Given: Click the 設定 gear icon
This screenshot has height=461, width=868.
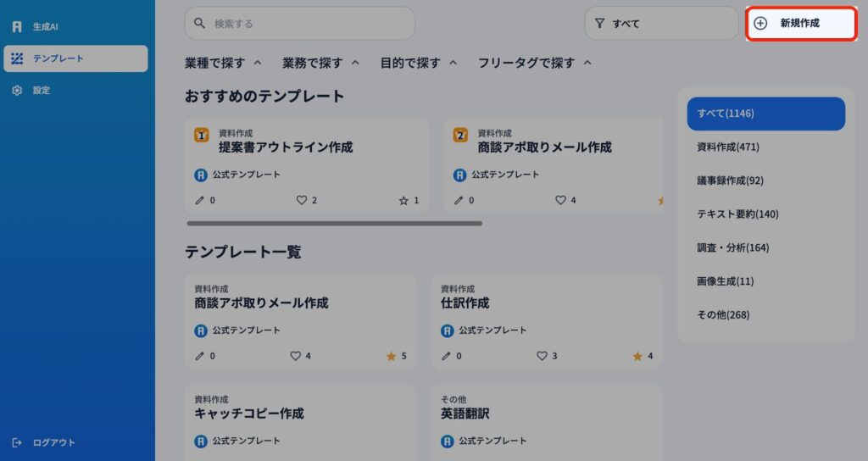Looking at the screenshot, I should tap(17, 90).
